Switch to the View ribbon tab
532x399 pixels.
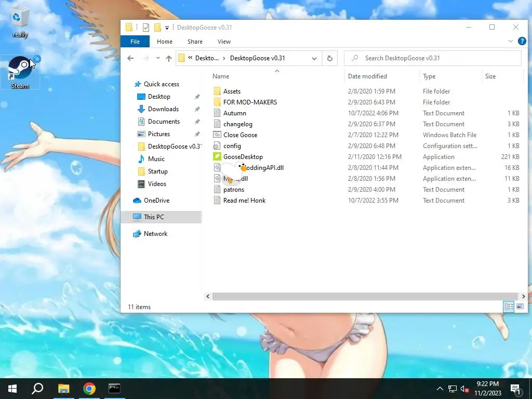coord(224,42)
